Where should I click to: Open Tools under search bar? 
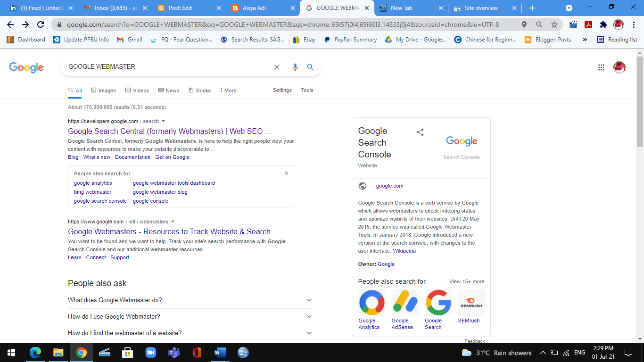(x=307, y=90)
